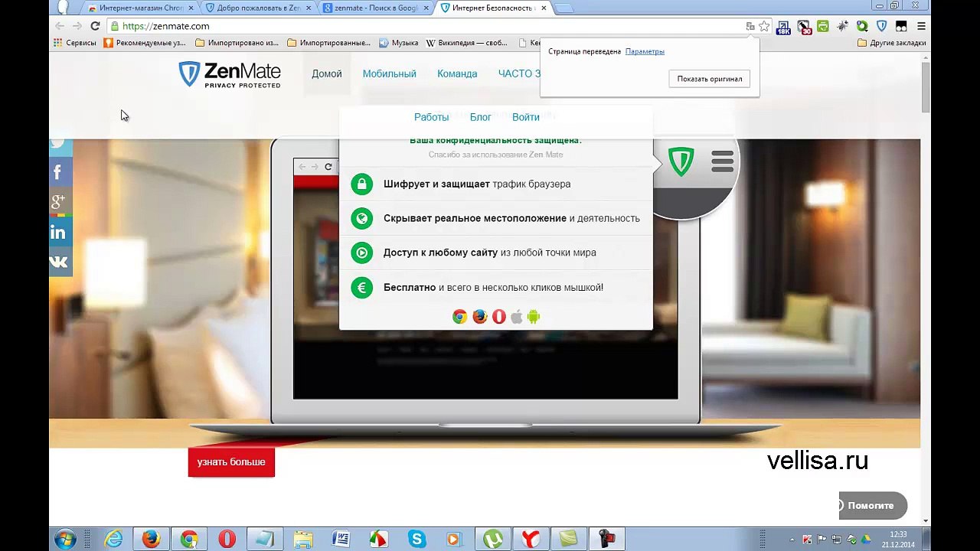Select the Android icon under features

(x=534, y=316)
